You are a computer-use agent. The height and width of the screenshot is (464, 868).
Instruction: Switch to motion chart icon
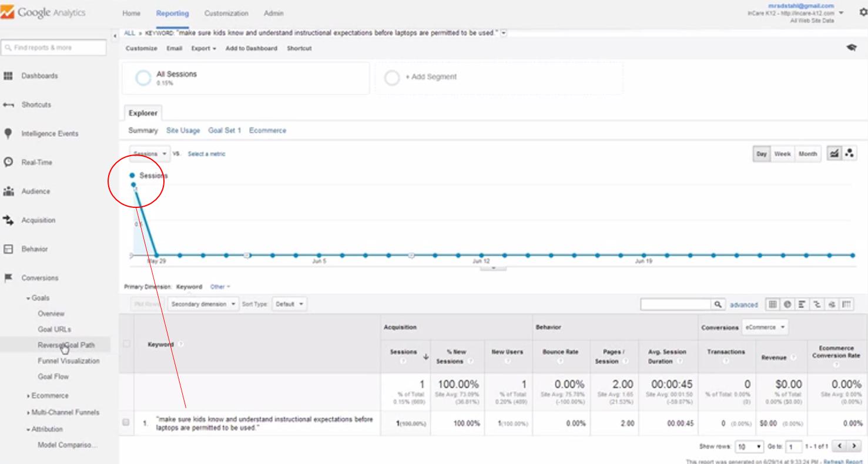point(849,153)
